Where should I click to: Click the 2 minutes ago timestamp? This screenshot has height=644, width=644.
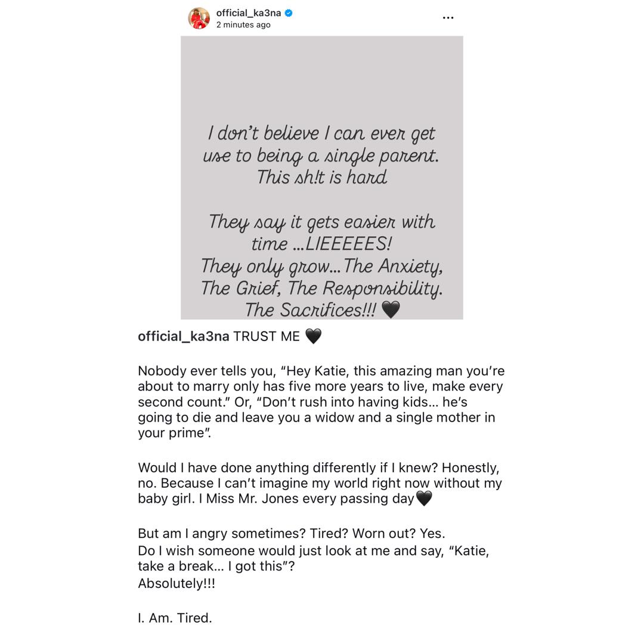coord(243,25)
